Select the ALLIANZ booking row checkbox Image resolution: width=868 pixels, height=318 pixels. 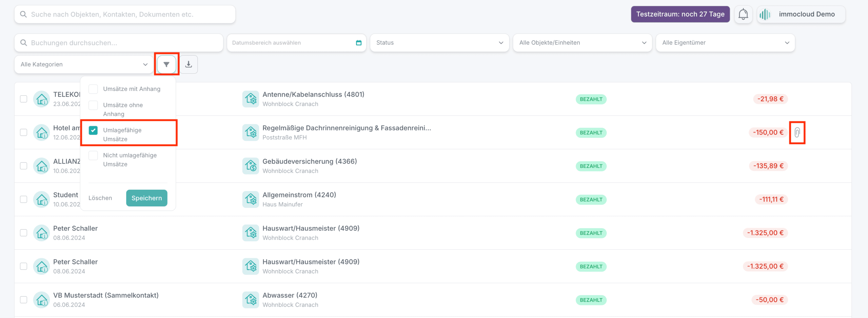click(x=23, y=166)
